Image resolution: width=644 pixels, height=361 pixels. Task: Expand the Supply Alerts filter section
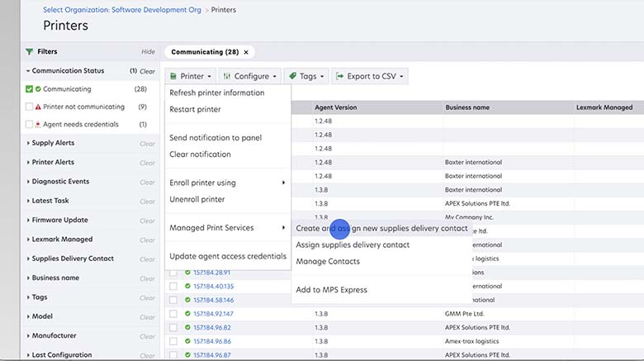(x=54, y=143)
